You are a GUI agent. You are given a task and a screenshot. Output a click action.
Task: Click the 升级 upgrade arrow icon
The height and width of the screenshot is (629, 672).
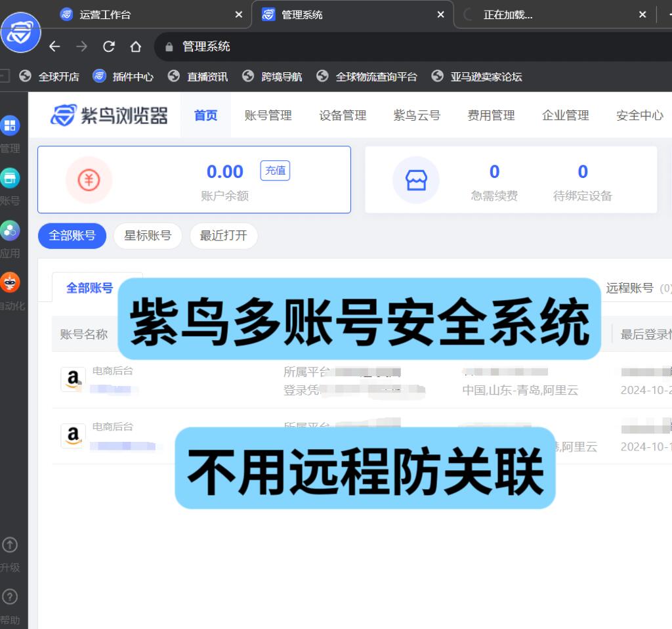[10, 545]
